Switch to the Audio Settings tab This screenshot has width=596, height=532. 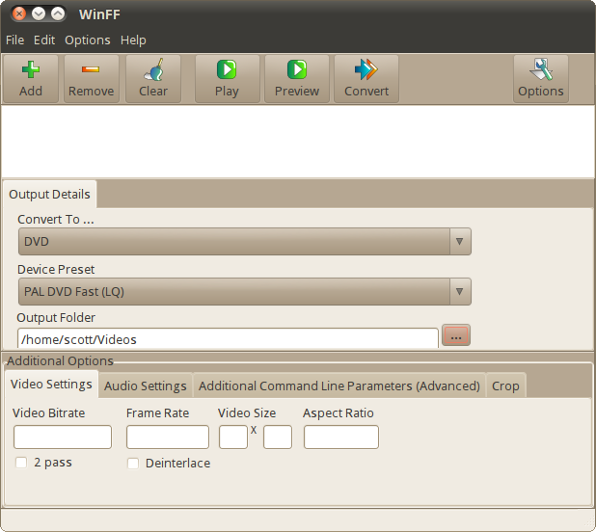(x=145, y=386)
